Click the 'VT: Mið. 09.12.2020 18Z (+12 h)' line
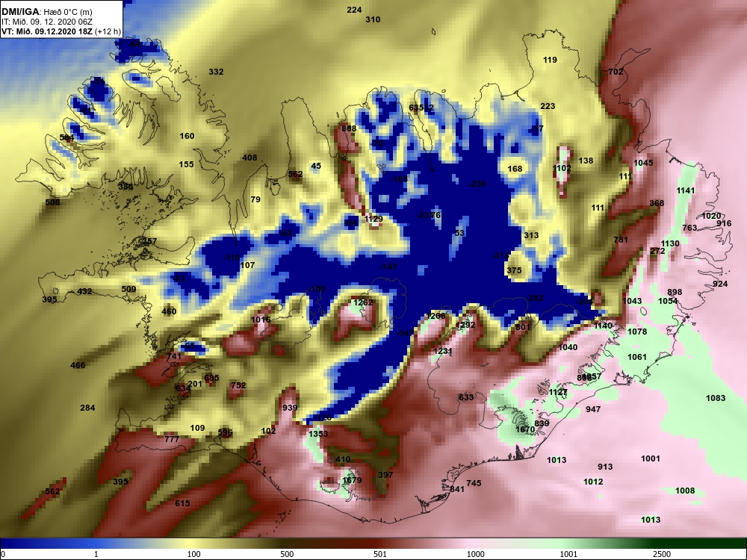 coord(61,31)
